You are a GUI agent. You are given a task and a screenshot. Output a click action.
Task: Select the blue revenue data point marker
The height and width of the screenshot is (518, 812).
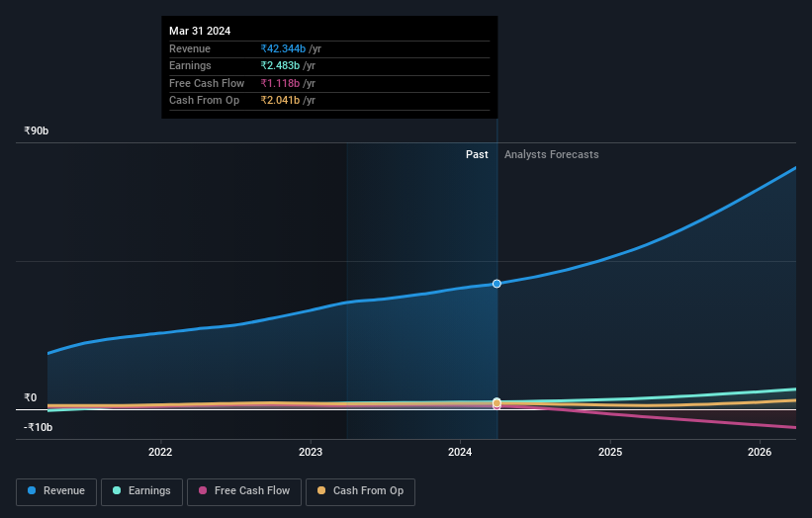tap(496, 284)
